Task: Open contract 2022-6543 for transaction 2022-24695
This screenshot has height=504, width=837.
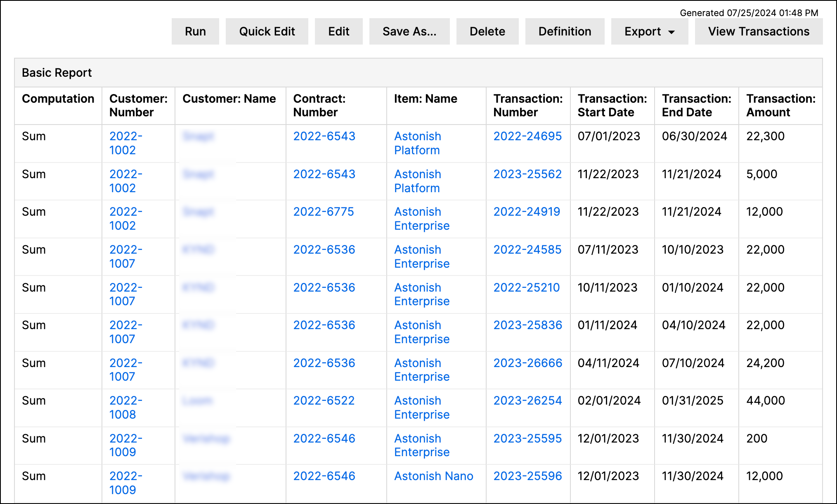Action: click(x=324, y=136)
